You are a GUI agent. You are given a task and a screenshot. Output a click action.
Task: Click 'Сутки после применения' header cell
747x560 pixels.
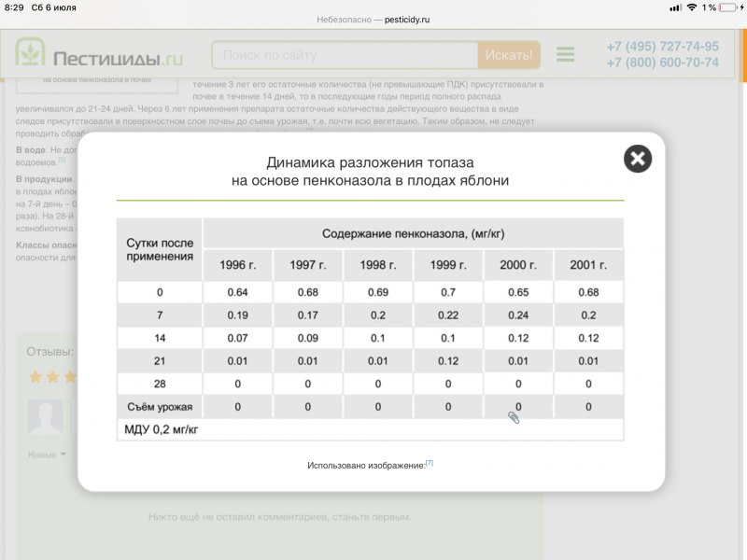160,249
